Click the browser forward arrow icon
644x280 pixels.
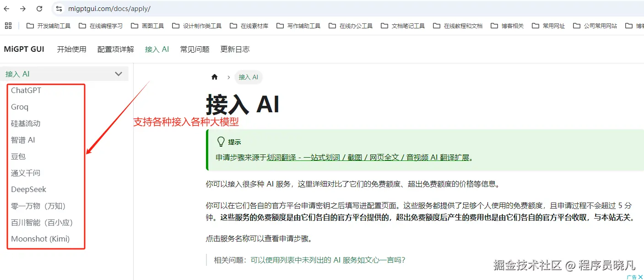(x=23, y=8)
